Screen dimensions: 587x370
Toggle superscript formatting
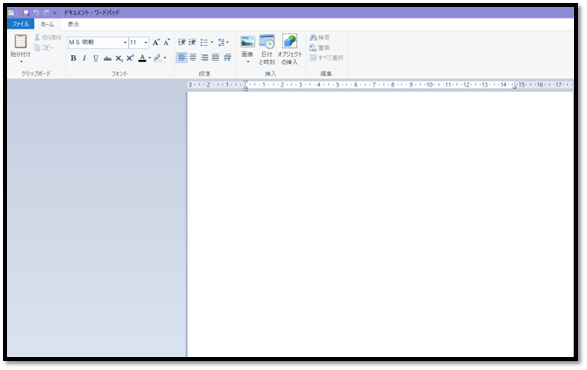[x=130, y=58]
